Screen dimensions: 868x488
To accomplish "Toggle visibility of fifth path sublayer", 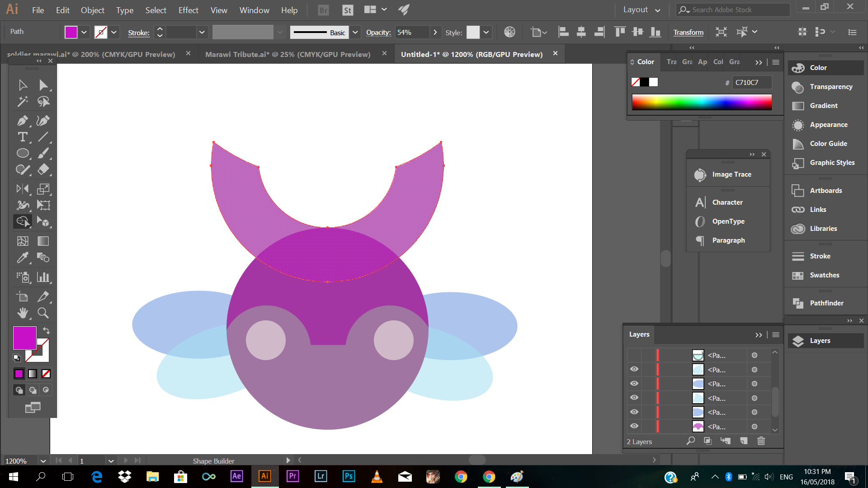I will [x=634, y=412].
